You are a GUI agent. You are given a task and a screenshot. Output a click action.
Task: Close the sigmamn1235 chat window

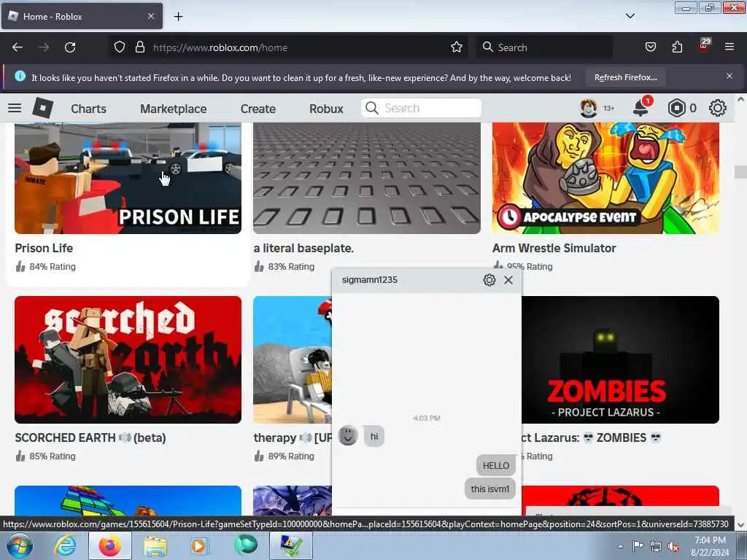[508, 280]
